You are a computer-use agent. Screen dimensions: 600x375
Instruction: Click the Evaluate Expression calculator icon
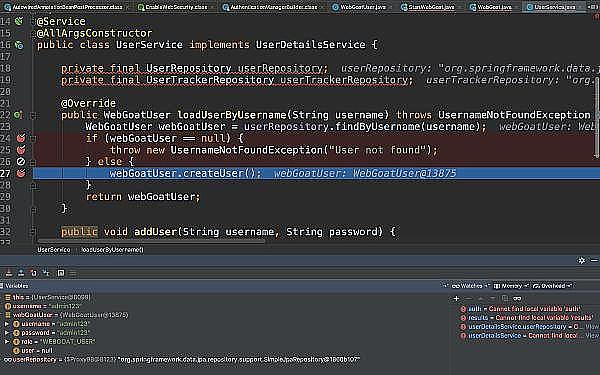(61, 273)
